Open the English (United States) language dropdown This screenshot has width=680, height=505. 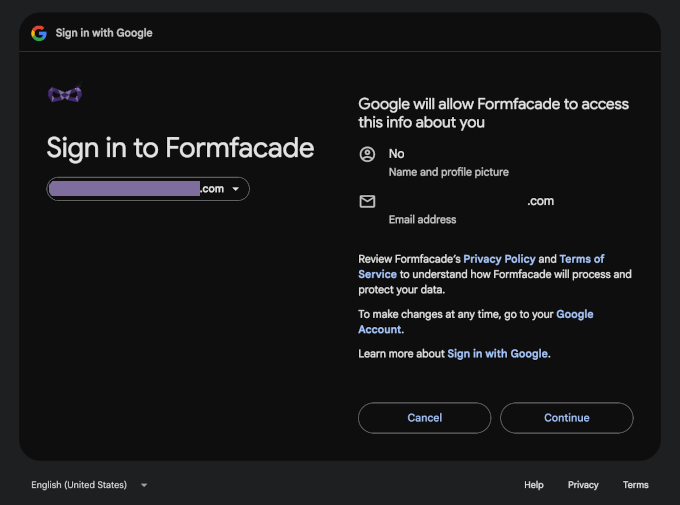[89, 485]
